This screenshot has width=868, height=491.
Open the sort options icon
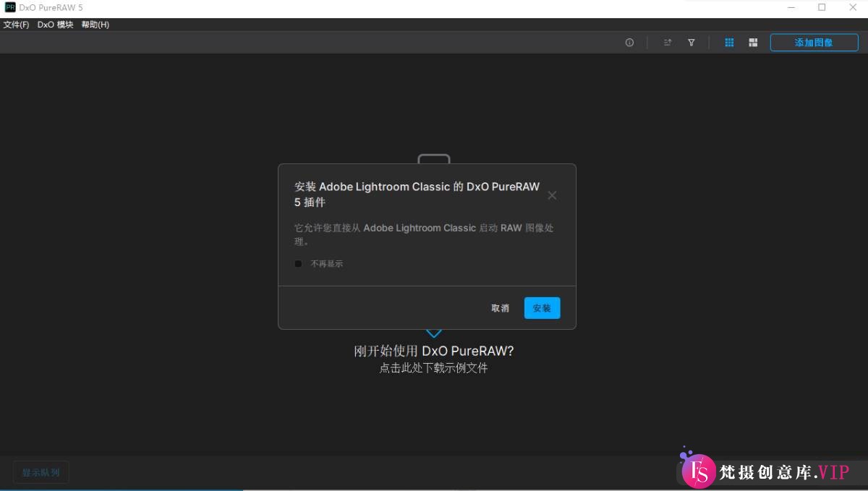(x=668, y=43)
